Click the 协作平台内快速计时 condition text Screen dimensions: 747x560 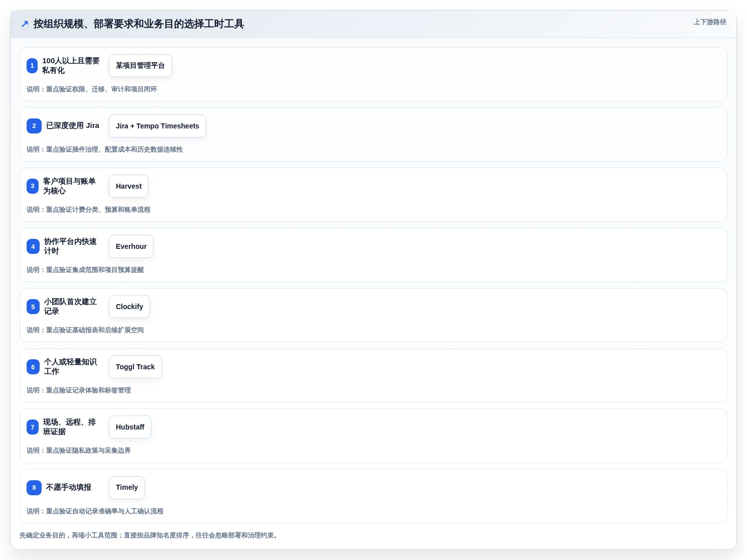tap(70, 246)
